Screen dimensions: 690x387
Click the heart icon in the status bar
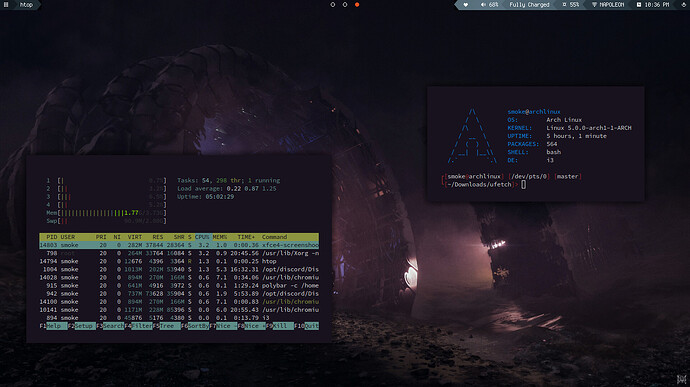(x=466, y=5)
